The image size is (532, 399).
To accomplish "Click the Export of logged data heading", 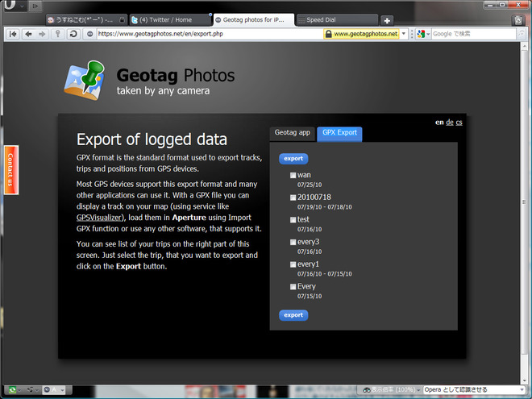I will (x=152, y=139).
